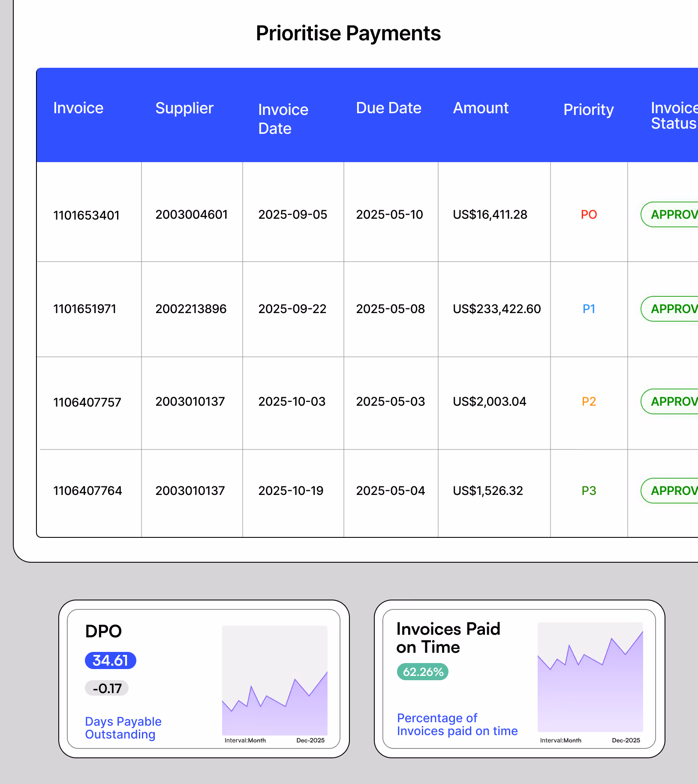Click the Due Date column header
698x784 pixels.
coord(389,108)
